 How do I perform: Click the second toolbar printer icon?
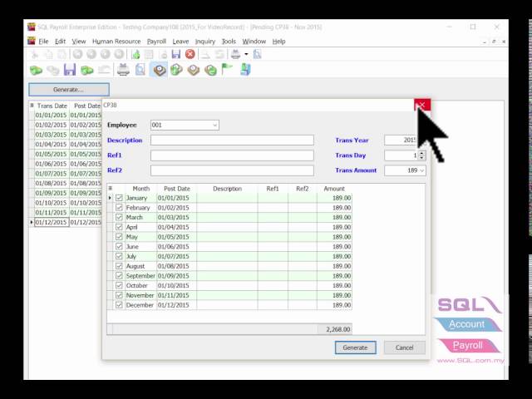pyautogui.click(x=123, y=70)
